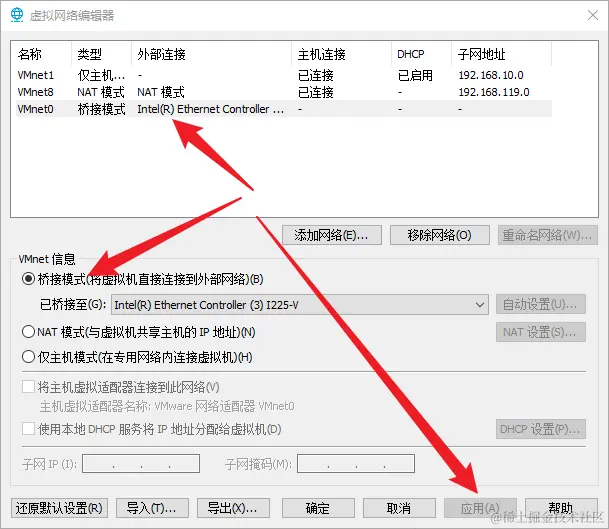This screenshot has height=529, width=609.
Task: Toggle 将主机虚拟适配器连接到此网络 checkbox
Action: (x=28, y=387)
